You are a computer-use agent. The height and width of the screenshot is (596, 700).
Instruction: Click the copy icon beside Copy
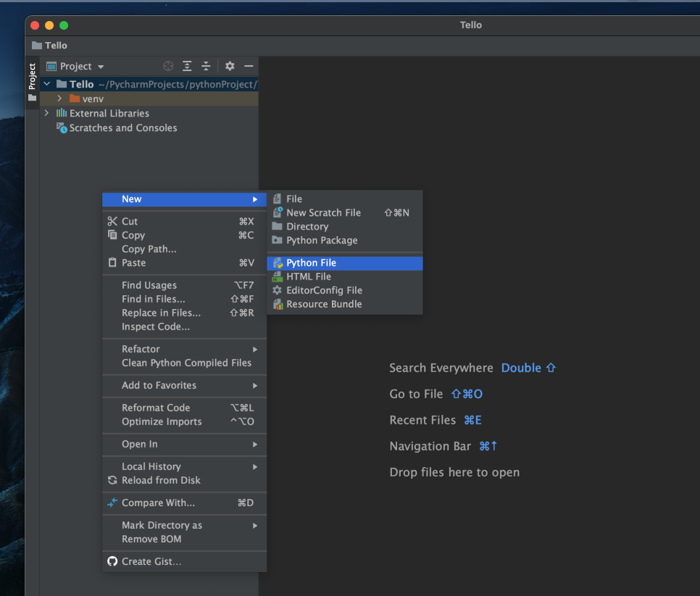point(112,235)
